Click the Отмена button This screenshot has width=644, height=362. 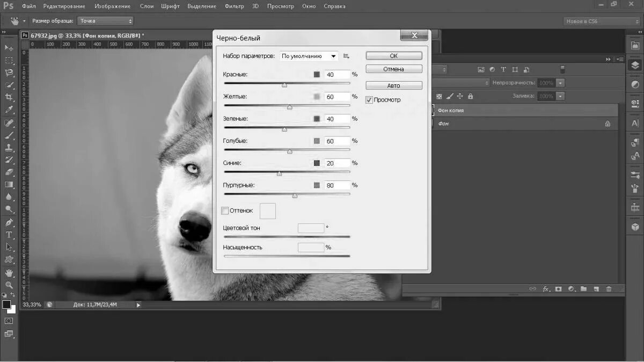coord(394,69)
